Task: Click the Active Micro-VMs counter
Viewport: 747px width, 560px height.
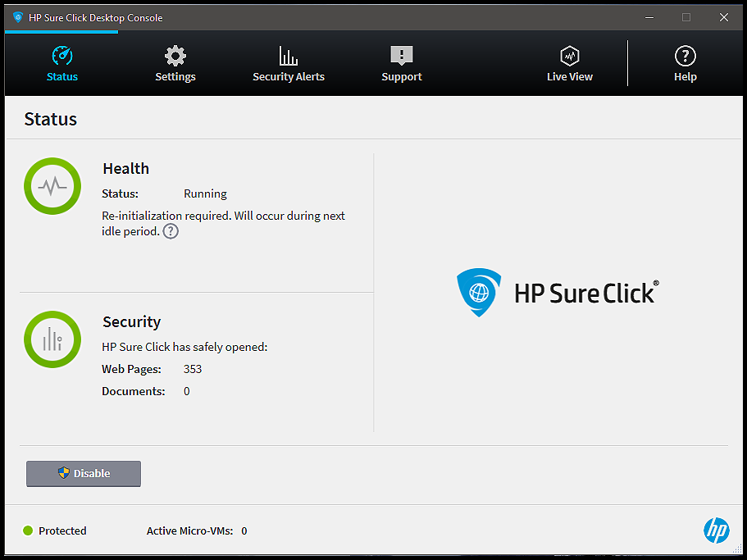Action: pos(197,530)
